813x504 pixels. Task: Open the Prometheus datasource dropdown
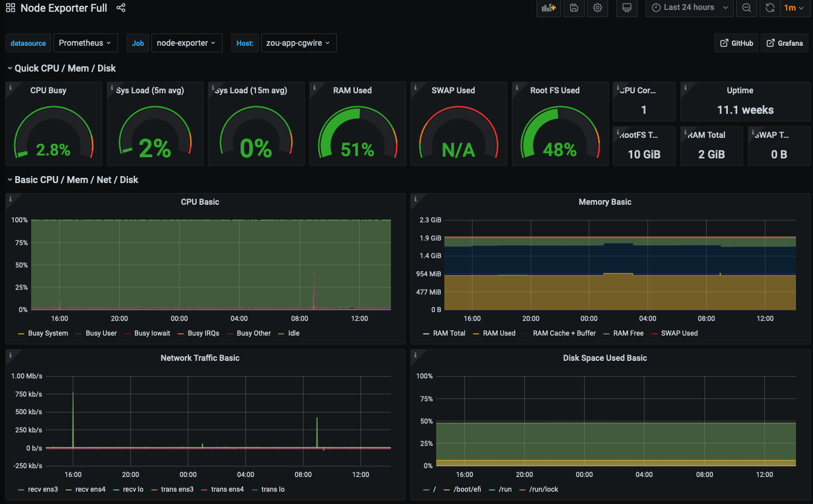tap(86, 43)
